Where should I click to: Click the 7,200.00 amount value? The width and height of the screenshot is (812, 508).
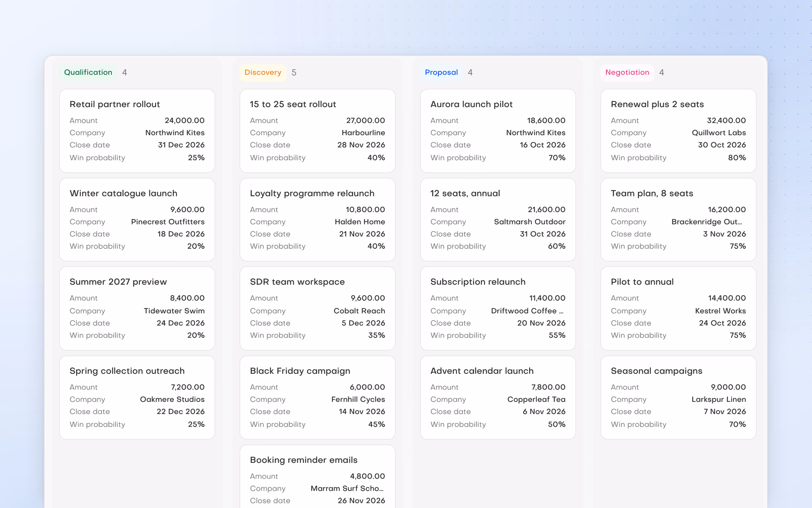(188, 387)
